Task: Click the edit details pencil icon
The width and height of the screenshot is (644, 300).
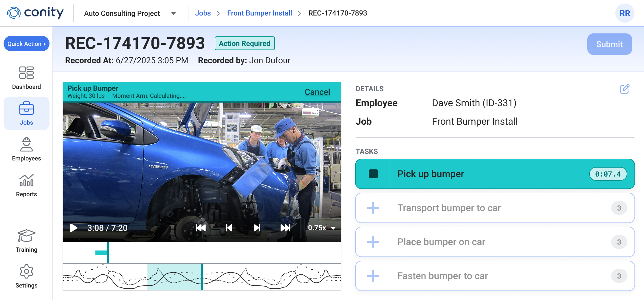Action: point(625,89)
